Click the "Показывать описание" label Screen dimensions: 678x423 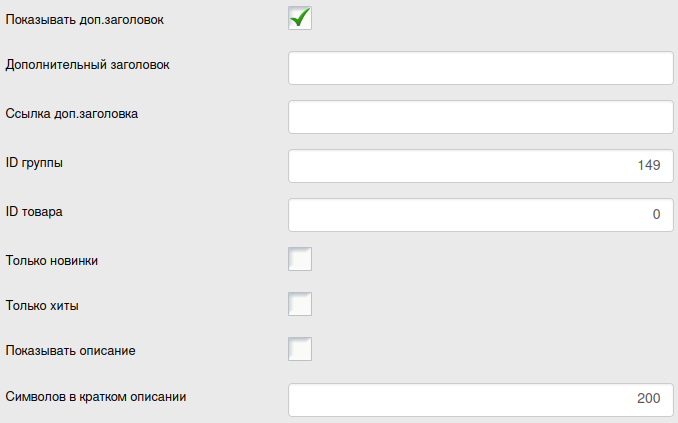coord(70,351)
